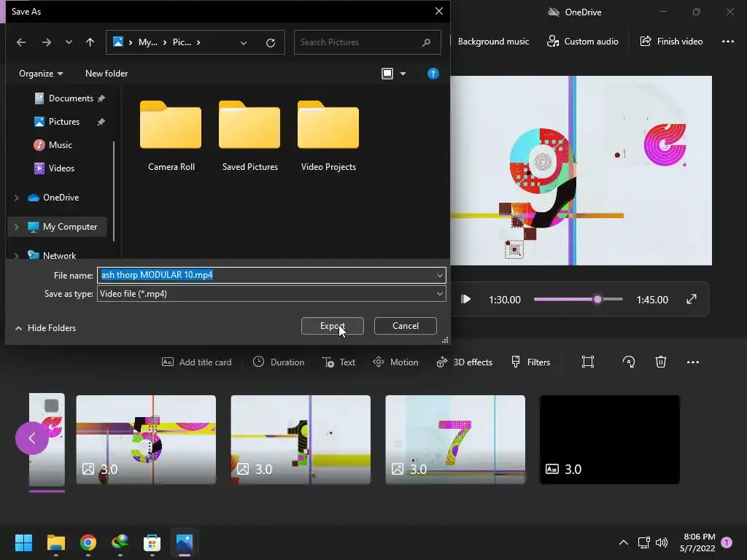Refresh the Pictures folder view

pos(271,43)
